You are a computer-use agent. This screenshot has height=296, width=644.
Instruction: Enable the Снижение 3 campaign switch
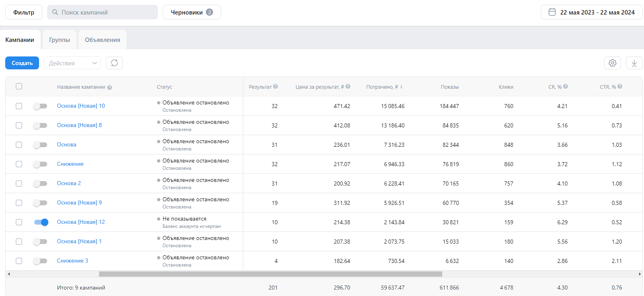[x=40, y=261]
